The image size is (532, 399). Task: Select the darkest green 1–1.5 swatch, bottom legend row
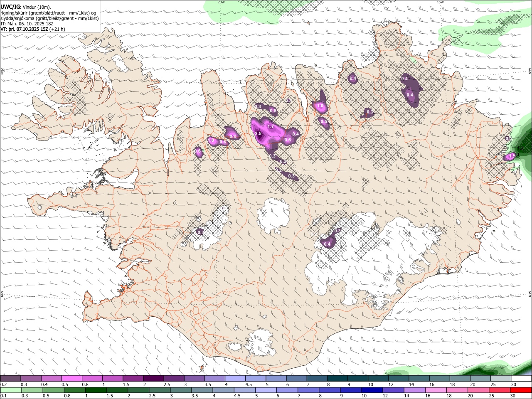[96, 390]
